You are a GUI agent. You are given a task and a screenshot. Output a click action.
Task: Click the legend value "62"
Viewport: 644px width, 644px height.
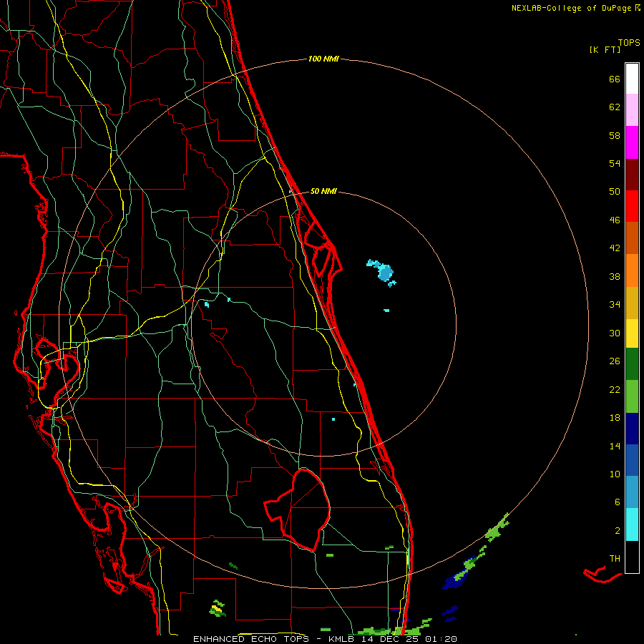point(615,107)
